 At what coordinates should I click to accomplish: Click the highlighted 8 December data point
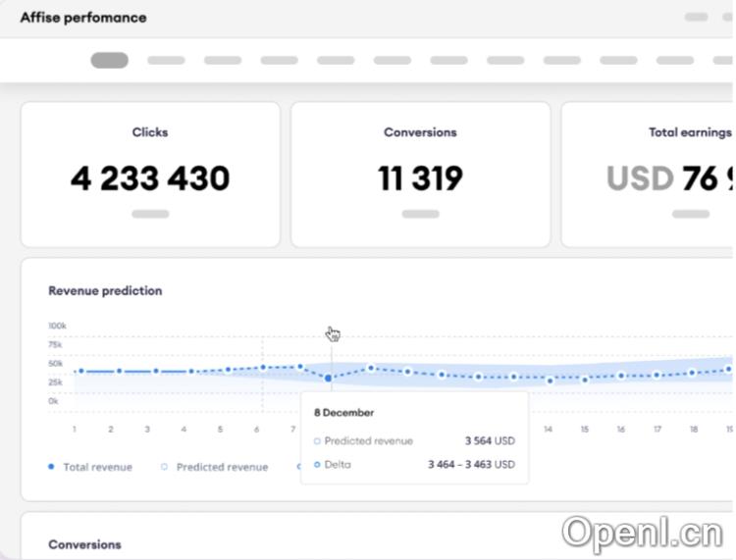tap(329, 378)
